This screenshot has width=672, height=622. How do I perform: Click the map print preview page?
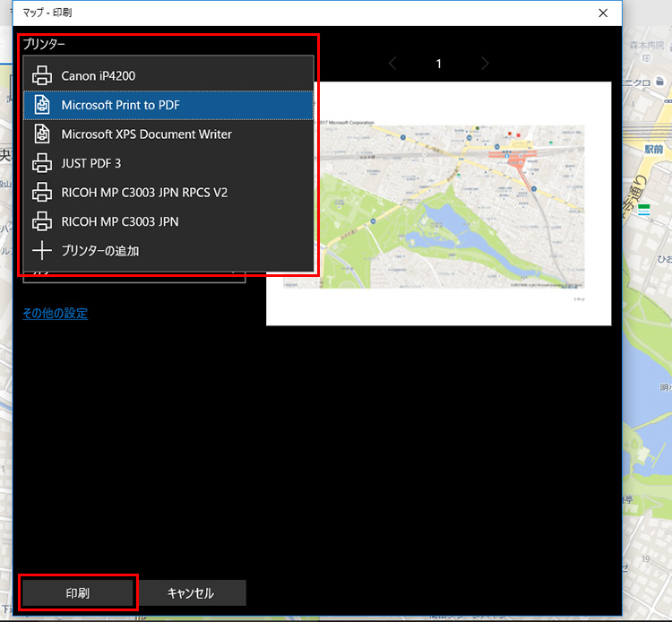438,203
